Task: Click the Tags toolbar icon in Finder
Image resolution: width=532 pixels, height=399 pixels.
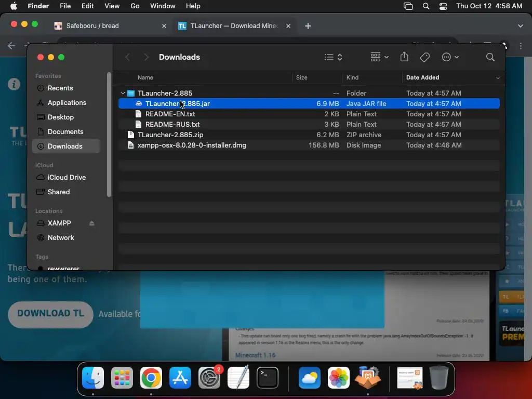Action: tap(425, 57)
